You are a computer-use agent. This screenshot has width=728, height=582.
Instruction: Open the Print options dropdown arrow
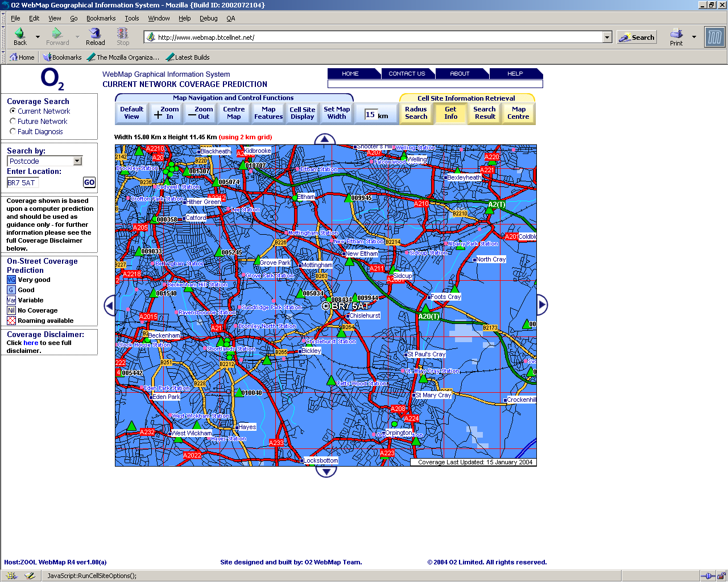tap(694, 37)
